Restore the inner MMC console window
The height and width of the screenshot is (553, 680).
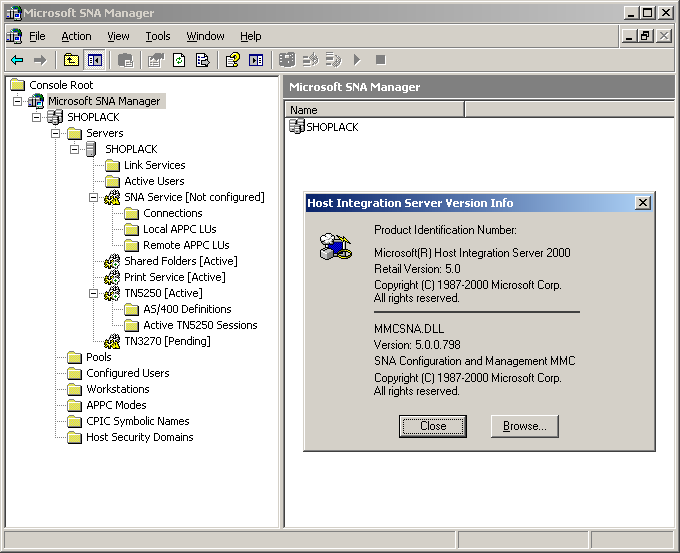click(644, 36)
